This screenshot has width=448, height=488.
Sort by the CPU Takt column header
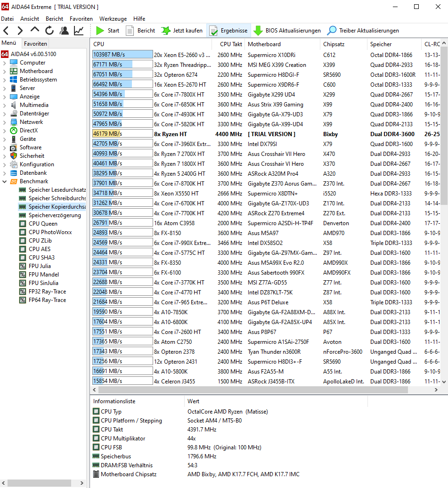(228, 44)
